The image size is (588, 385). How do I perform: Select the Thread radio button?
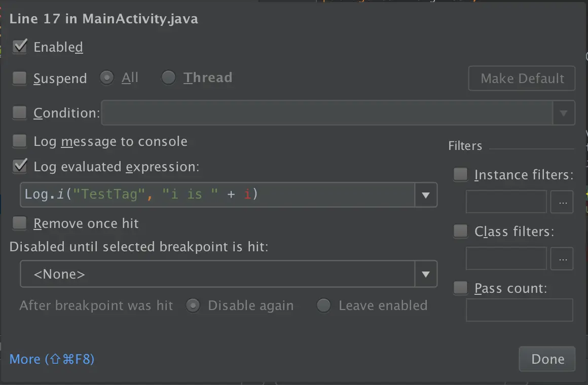(x=168, y=78)
